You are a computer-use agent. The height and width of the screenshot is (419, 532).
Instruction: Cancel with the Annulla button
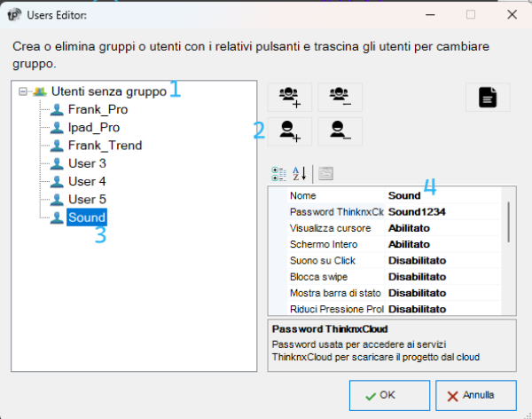(x=476, y=395)
